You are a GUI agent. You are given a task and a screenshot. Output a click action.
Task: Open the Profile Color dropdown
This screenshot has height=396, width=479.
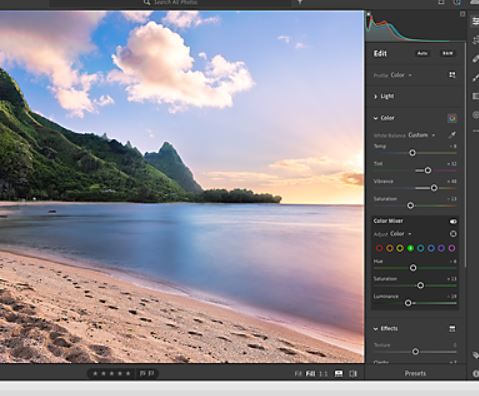click(x=401, y=75)
